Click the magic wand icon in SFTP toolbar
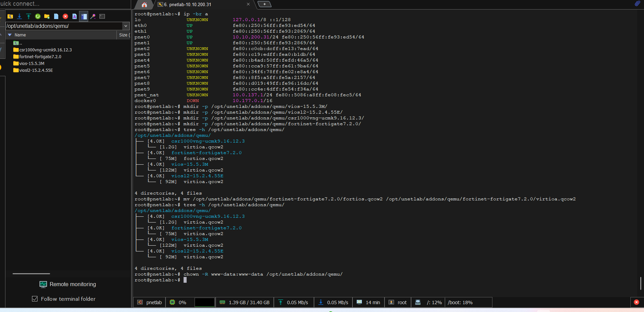This screenshot has width=644, height=312. 93,16
